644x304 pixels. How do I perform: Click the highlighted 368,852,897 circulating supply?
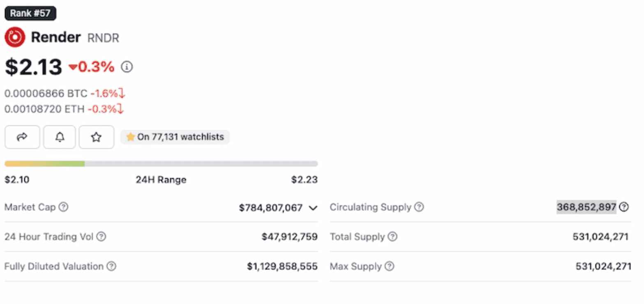click(x=586, y=207)
